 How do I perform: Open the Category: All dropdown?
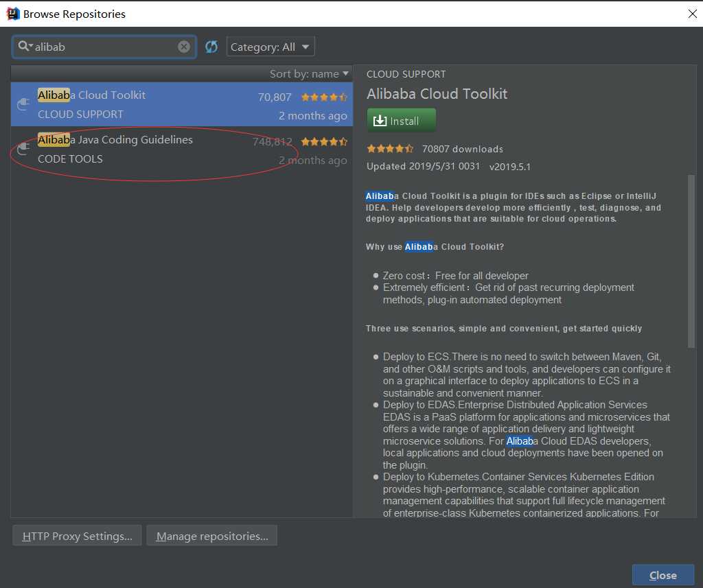(x=270, y=47)
